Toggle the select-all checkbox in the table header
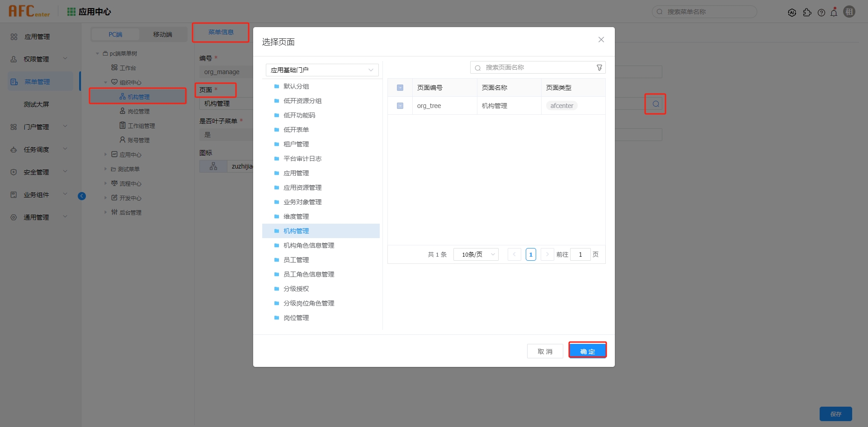Viewport: 868px width, 427px height. (x=400, y=87)
